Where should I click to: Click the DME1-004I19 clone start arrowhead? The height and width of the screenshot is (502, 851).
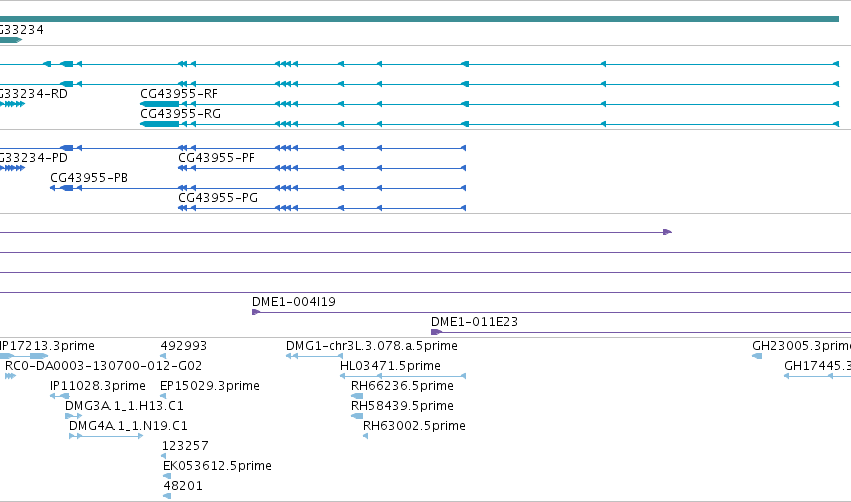point(256,312)
